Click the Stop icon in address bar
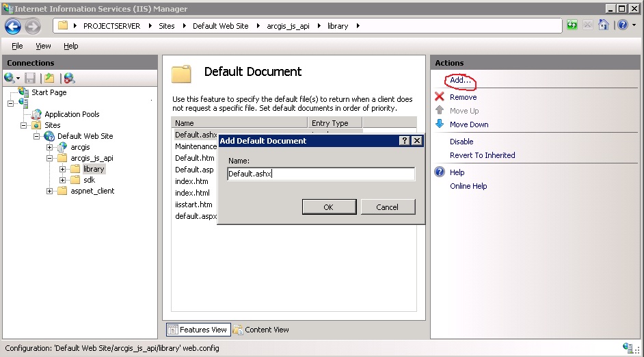Viewport: 644px width, 357px height. tap(588, 25)
